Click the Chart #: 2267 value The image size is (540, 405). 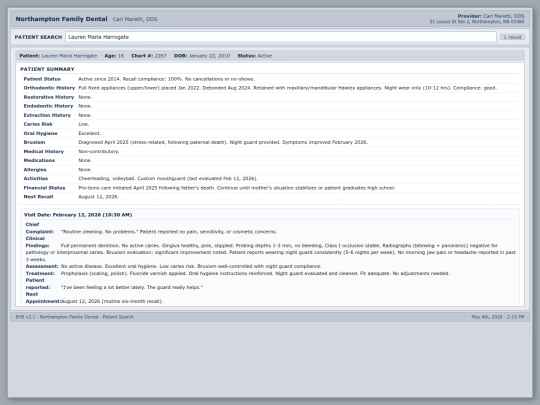click(160, 56)
